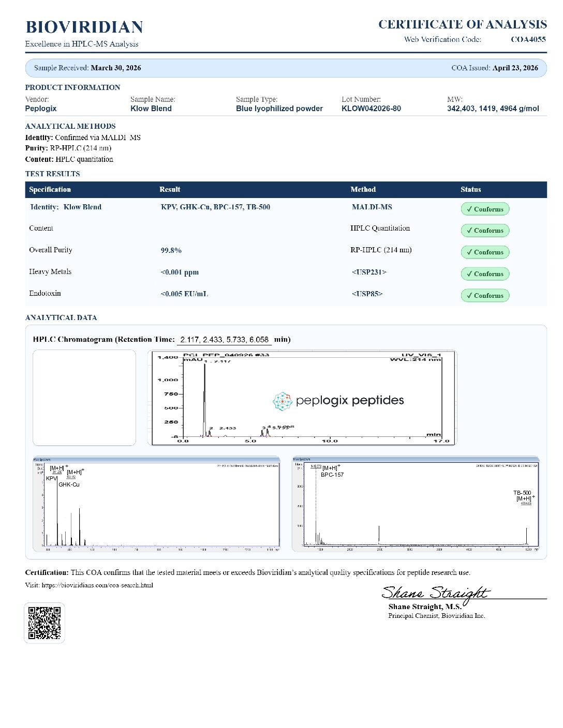Open the BPC-157 TB-500 mass spectrum
The height and width of the screenshot is (728, 563).
tap(416, 504)
